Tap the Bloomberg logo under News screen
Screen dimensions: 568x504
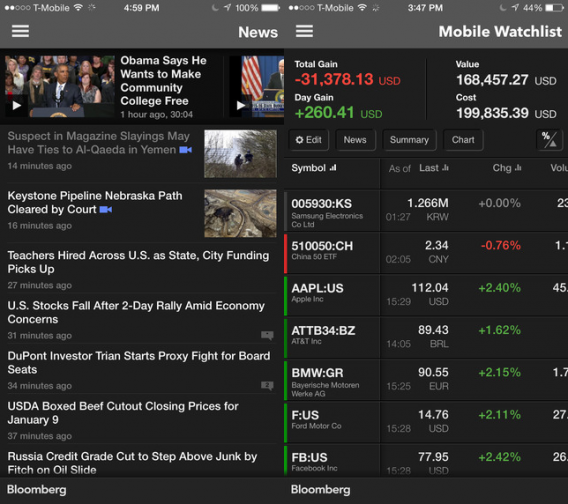point(37,490)
